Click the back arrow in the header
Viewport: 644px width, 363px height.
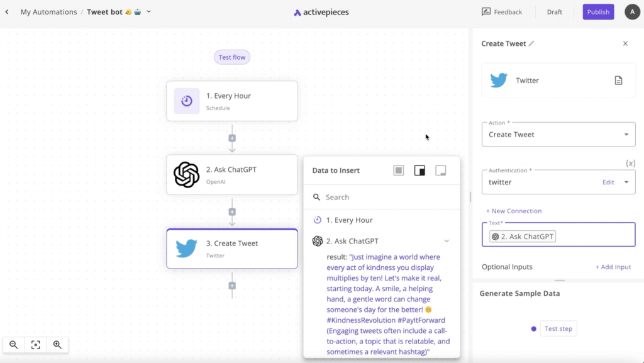click(x=7, y=12)
